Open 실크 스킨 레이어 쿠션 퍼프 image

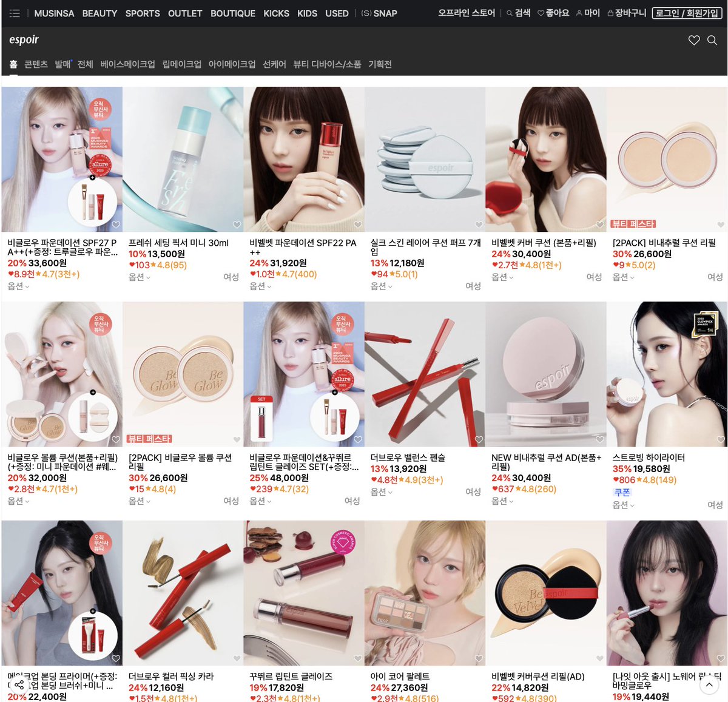425,159
